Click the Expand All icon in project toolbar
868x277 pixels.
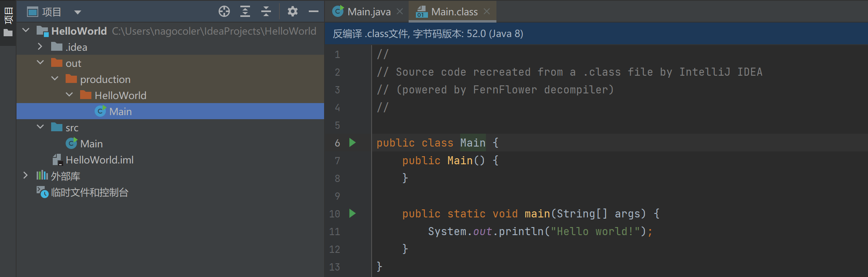click(245, 12)
